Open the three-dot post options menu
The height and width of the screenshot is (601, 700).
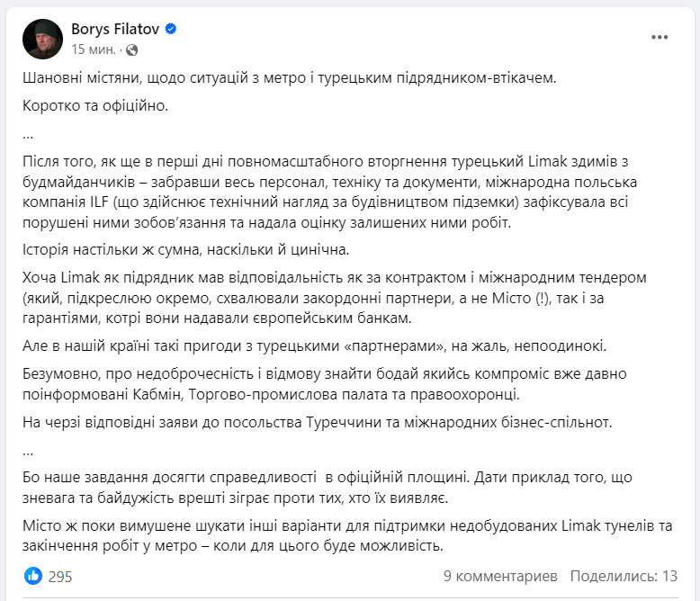point(661,37)
